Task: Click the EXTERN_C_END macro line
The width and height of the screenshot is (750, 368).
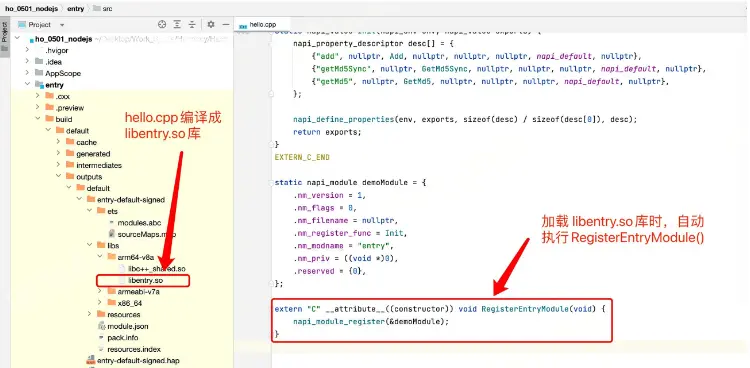Action: [x=302, y=157]
